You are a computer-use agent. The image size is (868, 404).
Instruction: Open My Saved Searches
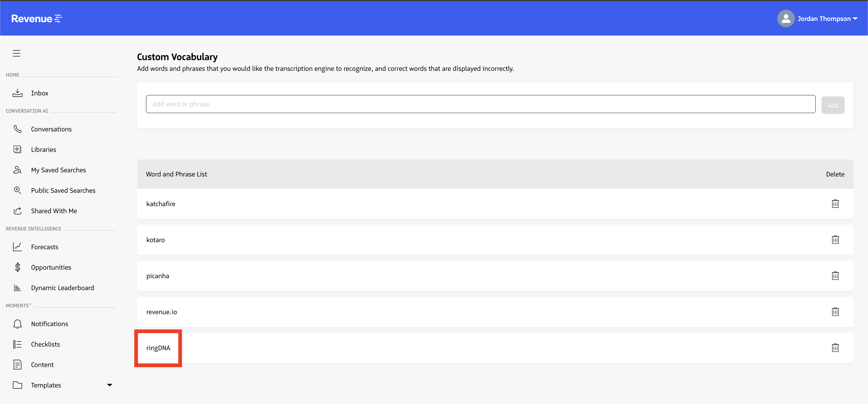point(58,170)
